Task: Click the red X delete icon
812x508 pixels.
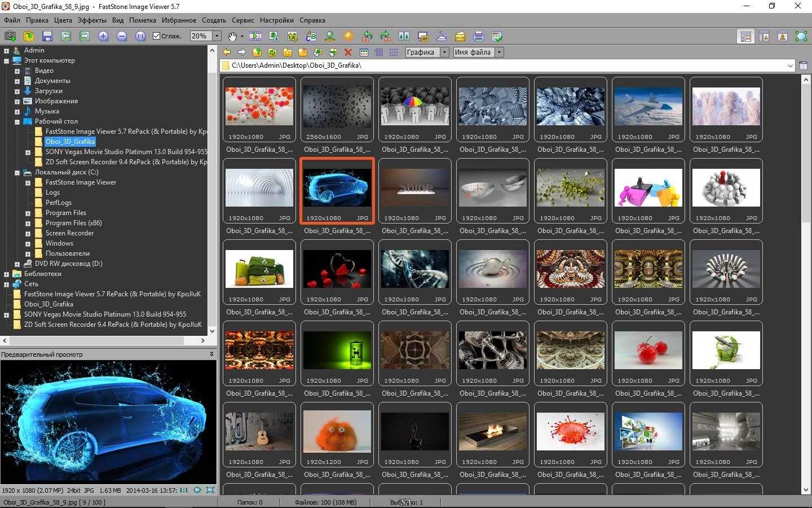Action: tap(348, 52)
